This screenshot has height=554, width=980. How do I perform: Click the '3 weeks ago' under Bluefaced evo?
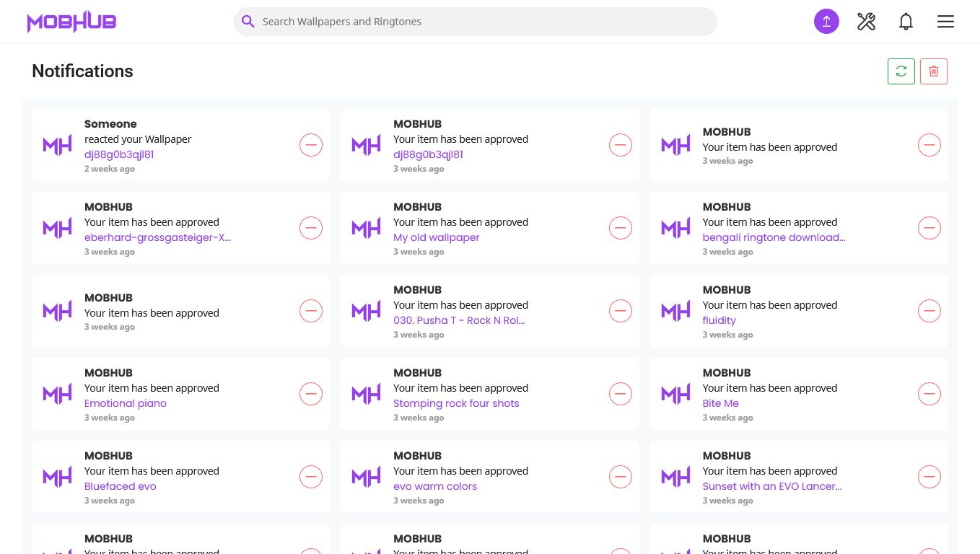[x=110, y=501]
